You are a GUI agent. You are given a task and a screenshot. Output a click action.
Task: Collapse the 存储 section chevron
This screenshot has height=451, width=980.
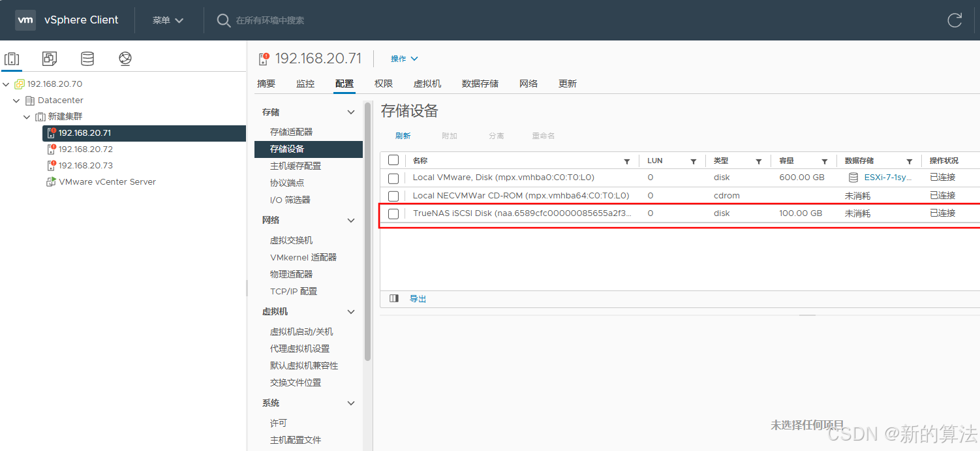click(x=351, y=112)
